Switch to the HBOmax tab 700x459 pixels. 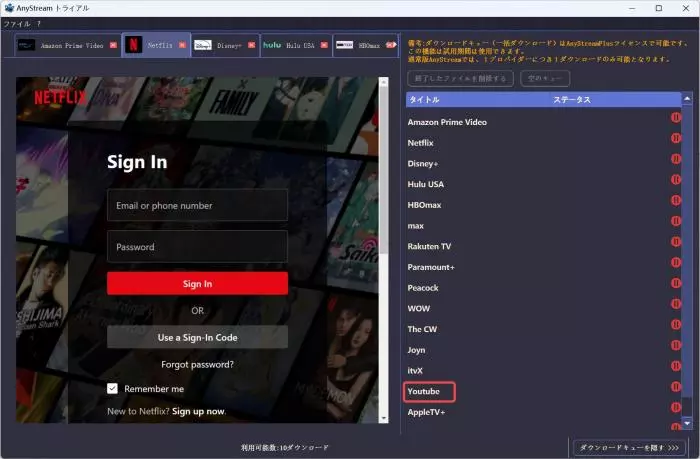(x=366, y=45)
